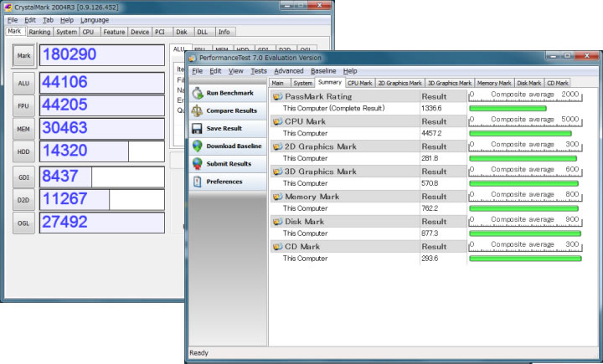Screen dimensions: 603x364
Task: Click the CPU Mark row icon
Action: click(x=277, y=121)
